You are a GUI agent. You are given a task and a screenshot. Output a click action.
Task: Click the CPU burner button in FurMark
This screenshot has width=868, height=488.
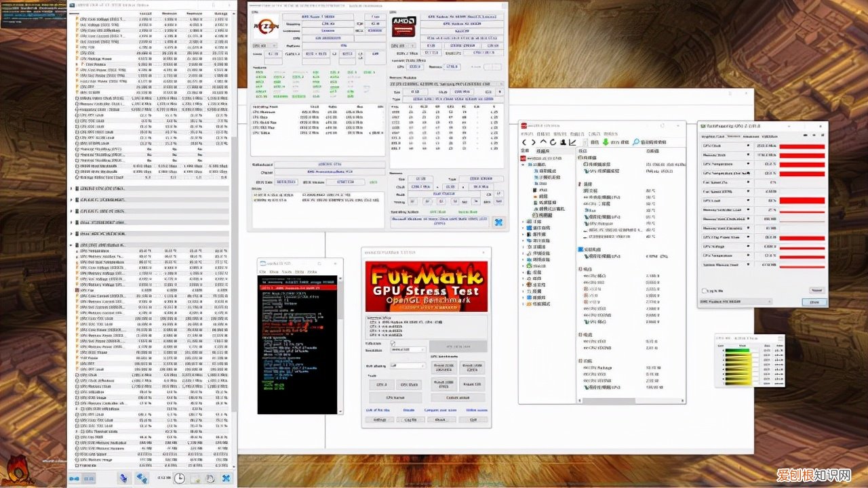tap(394, 397)
